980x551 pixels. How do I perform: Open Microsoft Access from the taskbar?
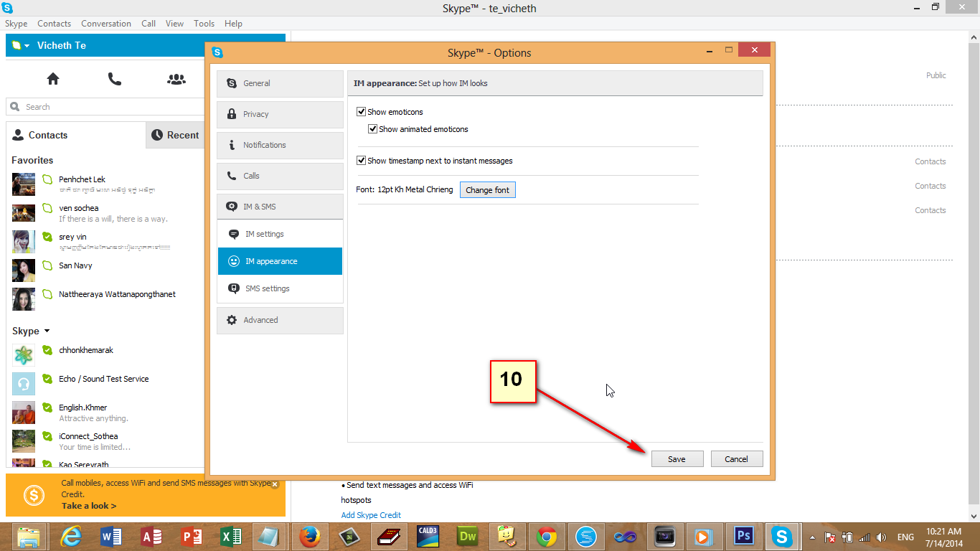coord(151,537)
